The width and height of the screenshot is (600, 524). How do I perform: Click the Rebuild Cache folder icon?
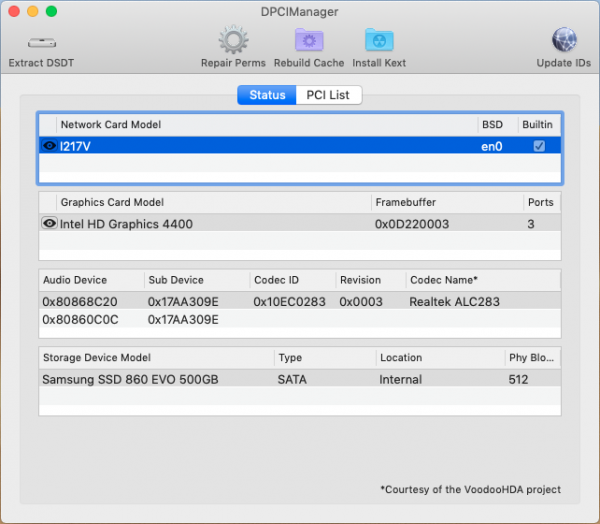tap(308, 41)
